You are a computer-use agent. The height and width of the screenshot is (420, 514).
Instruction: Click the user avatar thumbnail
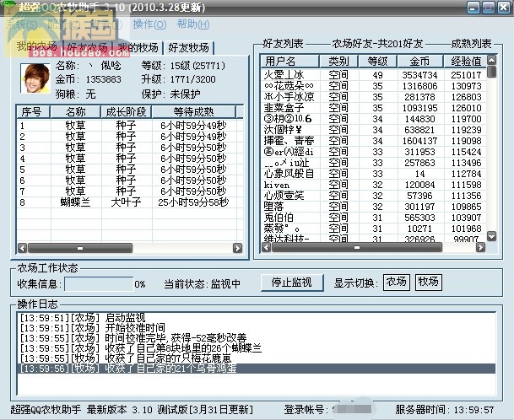pyautogui.click(x=35, y=78)
